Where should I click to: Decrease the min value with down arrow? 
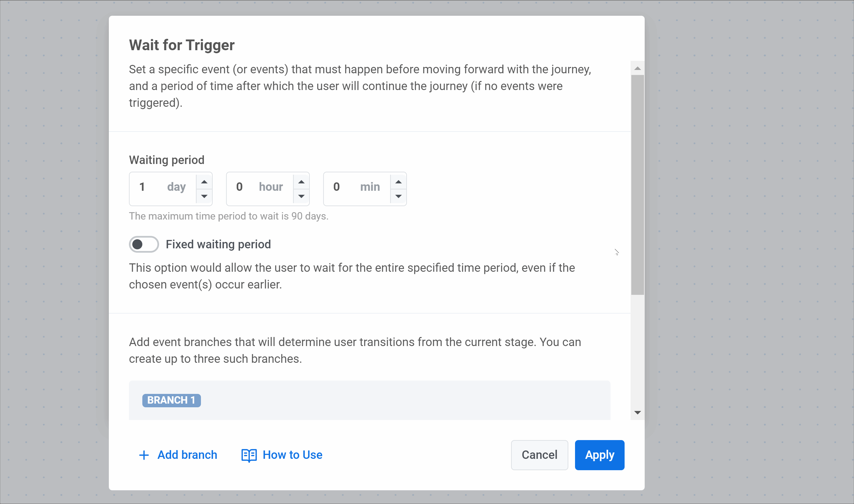[x=399, y=196]
